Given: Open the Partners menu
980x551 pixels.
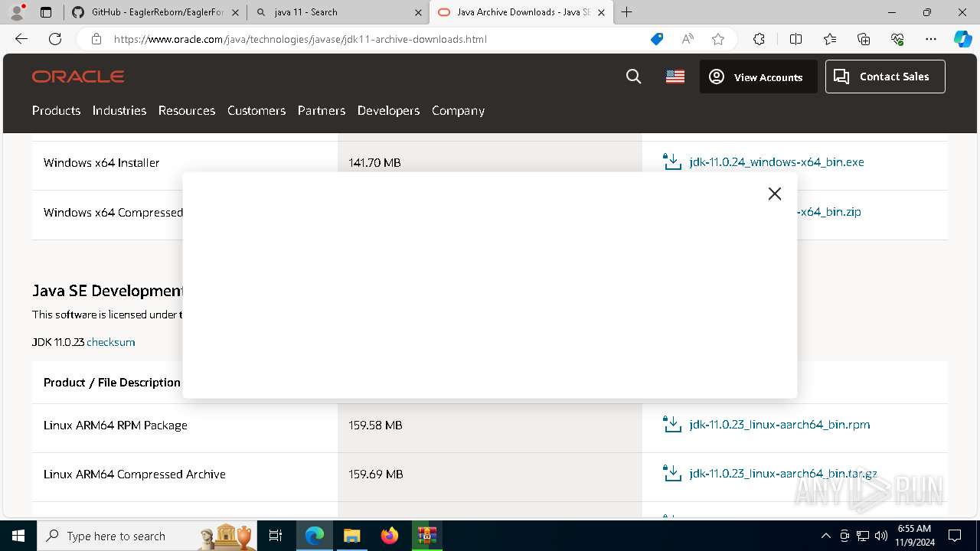Looking at the screenshot, I should [322, 111].
